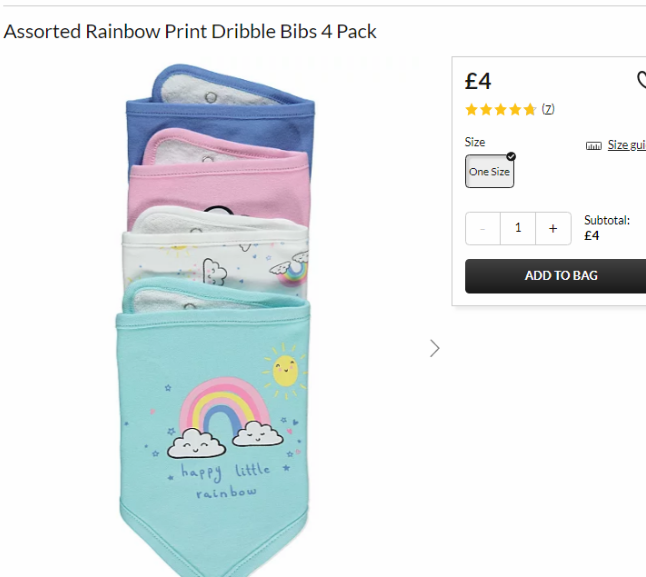Click the ruler icon beside Size guide
This screenshot has height=577, width=646.
[x=594, y=146]
